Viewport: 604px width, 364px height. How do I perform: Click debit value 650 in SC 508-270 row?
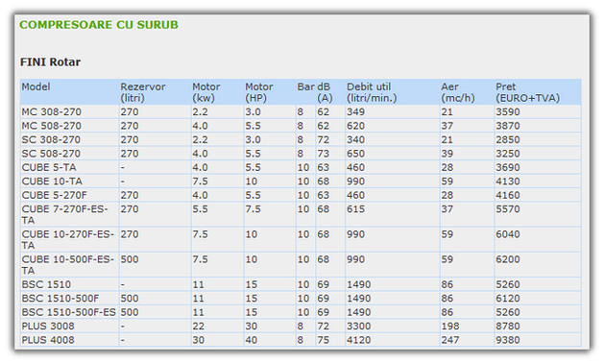tap(355, 154)
